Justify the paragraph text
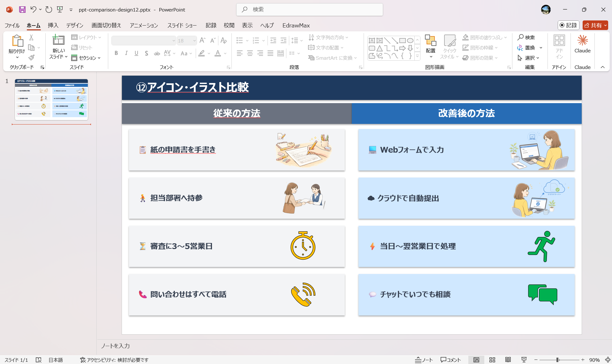 coord(270,53)
